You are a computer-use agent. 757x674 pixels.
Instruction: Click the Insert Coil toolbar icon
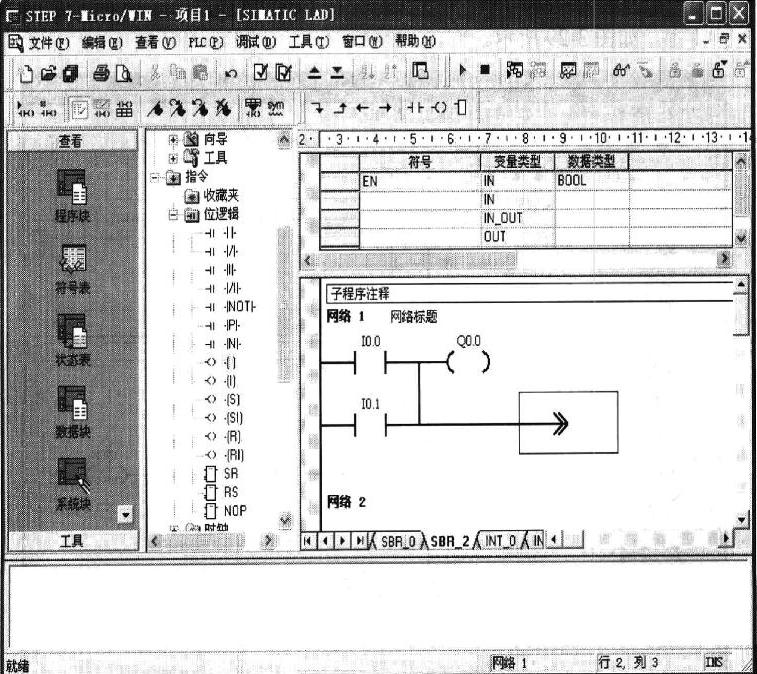[439, 107]
